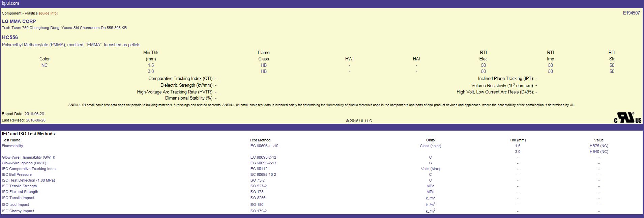Image resolution: width=644 pixels, height=218 pixels.
Task: Click Comparative Tracking Index (CTI) label
Action: 181,79
